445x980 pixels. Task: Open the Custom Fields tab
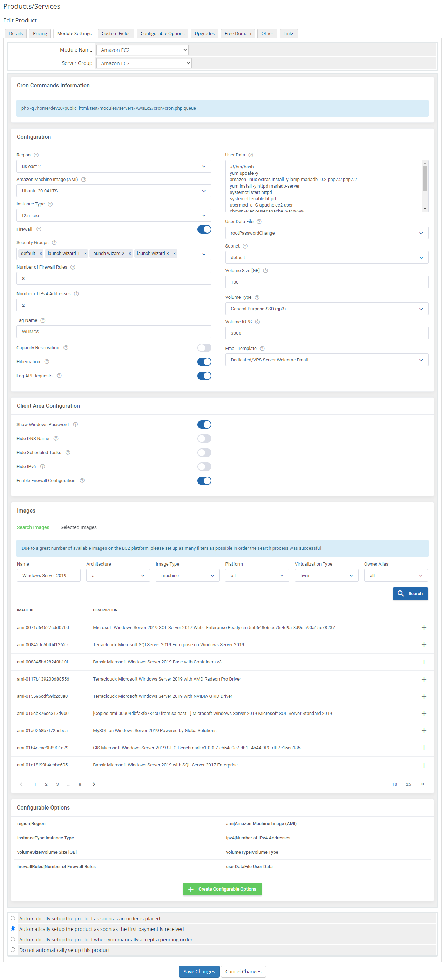pos(116,33)
